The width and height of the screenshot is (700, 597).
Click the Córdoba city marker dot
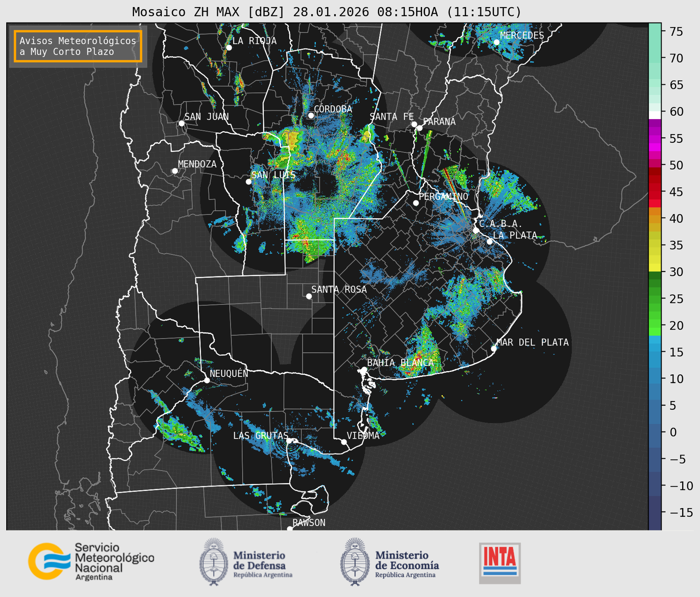coord(311,115)
